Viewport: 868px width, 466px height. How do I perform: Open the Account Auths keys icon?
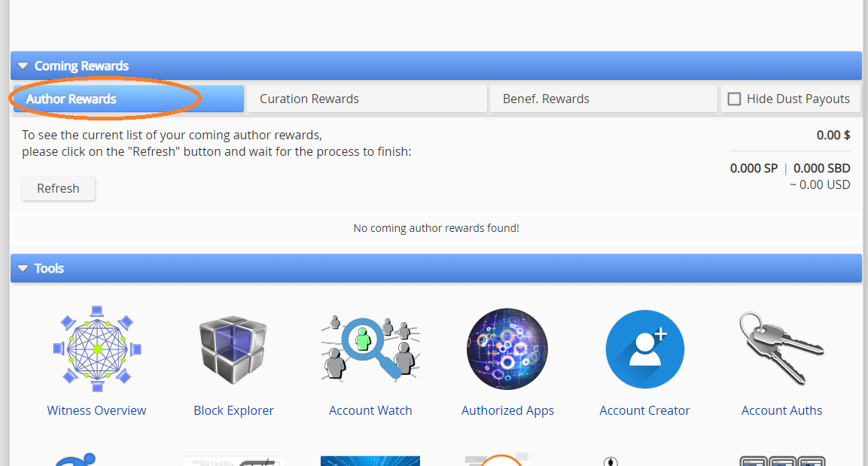(781, 348)
